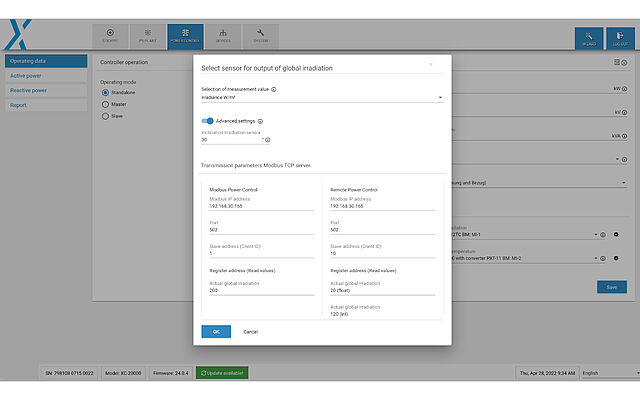
Task: Open the PV Plant section
Action: point(148,36)
